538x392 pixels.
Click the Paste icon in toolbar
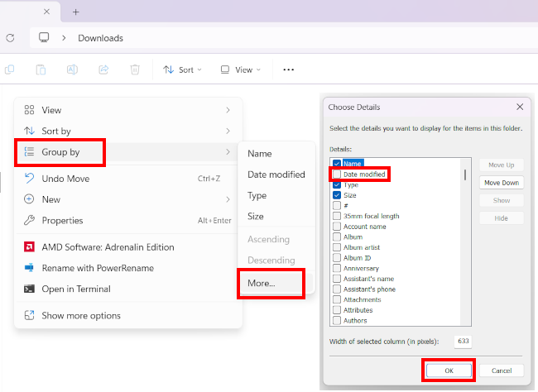41,69
